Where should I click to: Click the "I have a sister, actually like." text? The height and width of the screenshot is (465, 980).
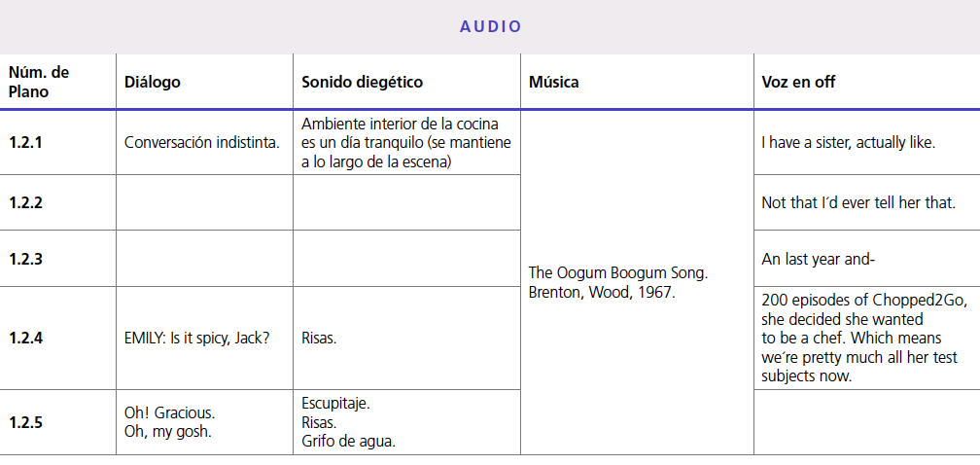click(x=848, y=143)
